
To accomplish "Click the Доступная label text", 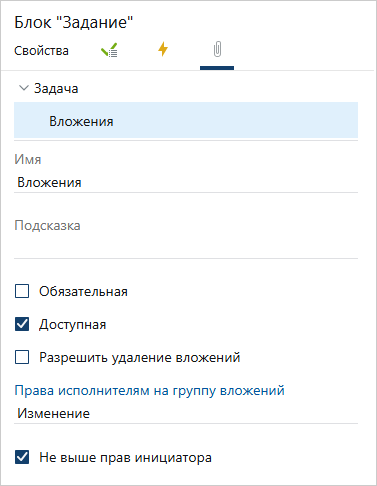I will (x=73, y=325).
